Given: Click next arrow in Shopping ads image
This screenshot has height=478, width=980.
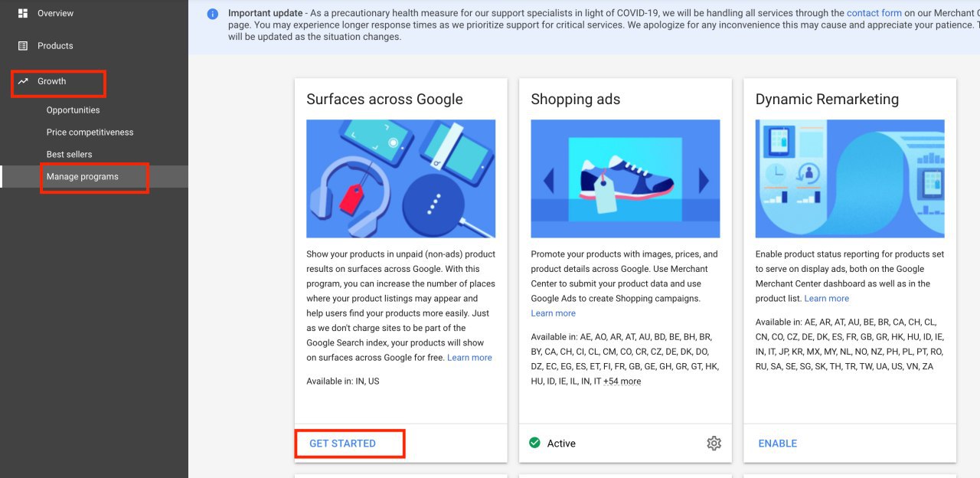Looking at the screenshot, I should (x=704, y=181).
